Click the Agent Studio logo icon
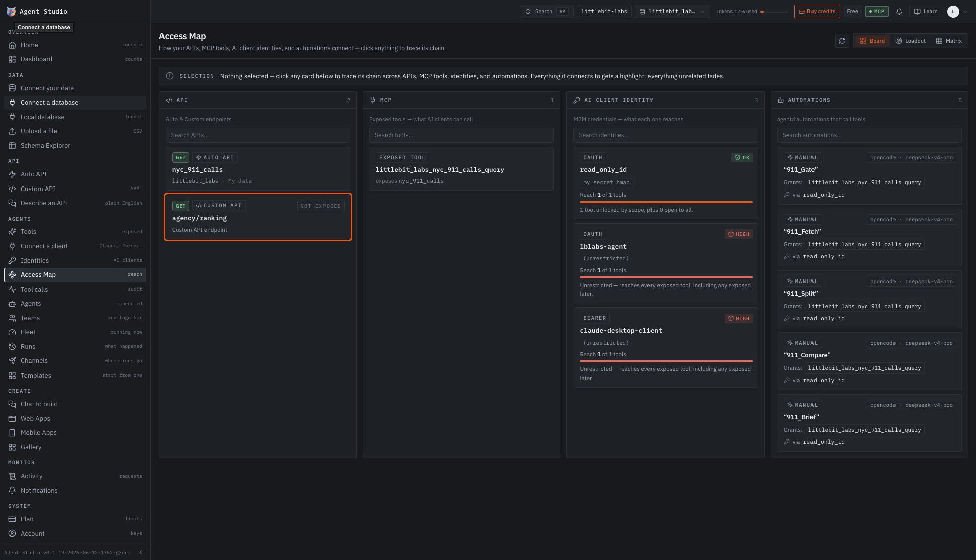The height and width of the screenshot is (560, 976). coord(11,11)
